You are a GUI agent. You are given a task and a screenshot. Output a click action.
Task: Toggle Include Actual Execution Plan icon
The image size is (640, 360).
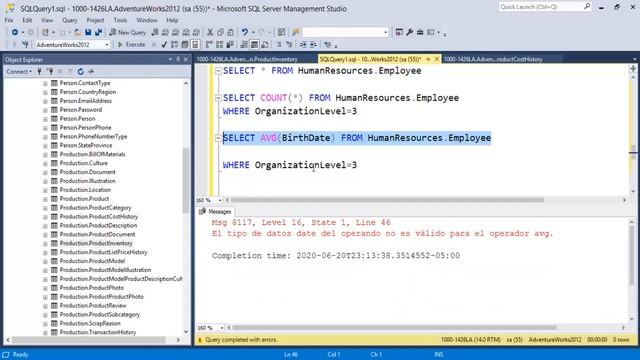tap(209, 44)
